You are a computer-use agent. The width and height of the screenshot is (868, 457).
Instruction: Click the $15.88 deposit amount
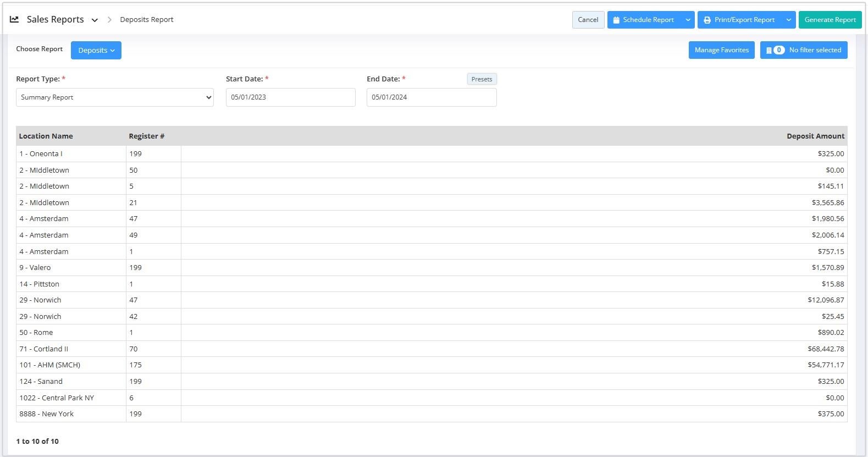(833, 284)
